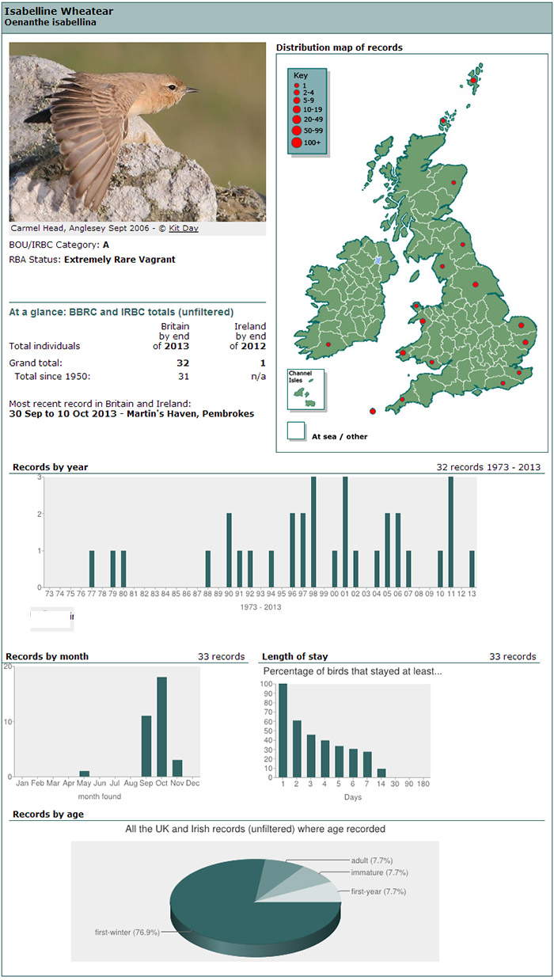Click the 1-day bar in Length of stay
This screenshot has width=554, height=980.
(283, 730)
